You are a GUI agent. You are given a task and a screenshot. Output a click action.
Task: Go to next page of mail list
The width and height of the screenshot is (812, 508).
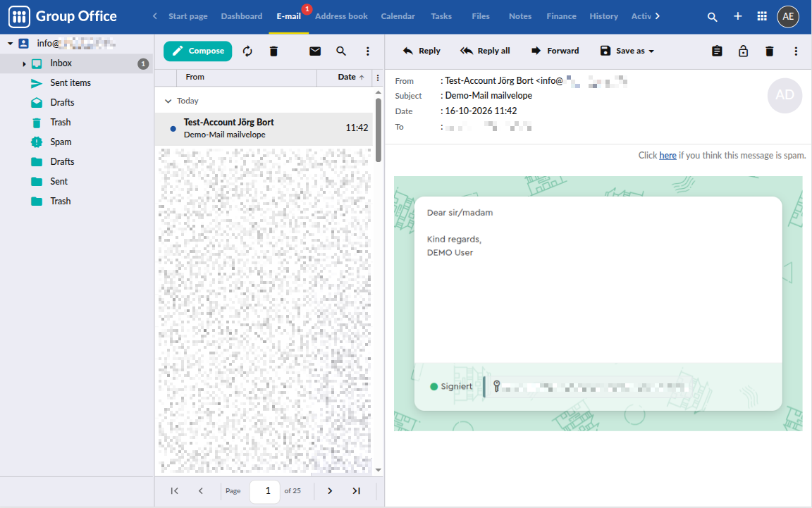pyautogui.click(x=330, y=491)
